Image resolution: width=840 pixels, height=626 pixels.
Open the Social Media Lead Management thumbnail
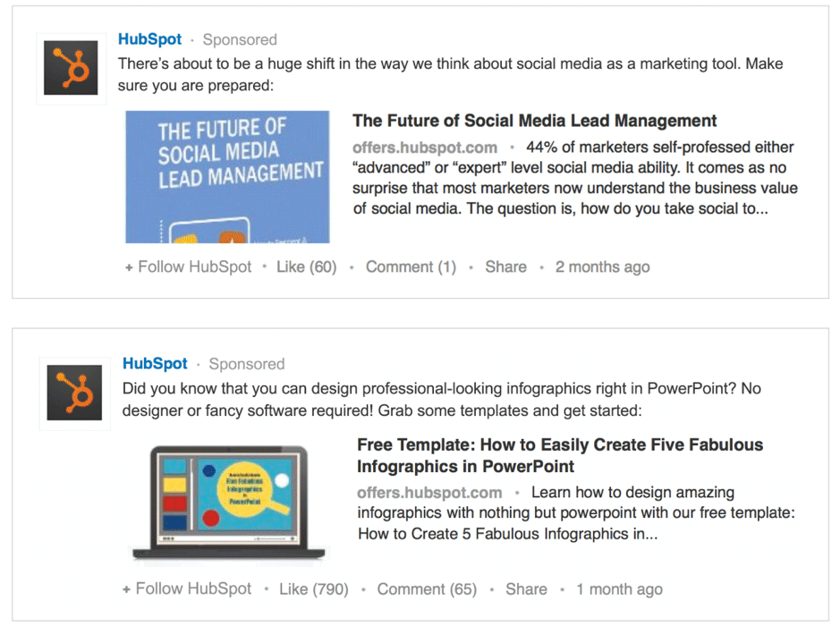(x=227, y=177)
